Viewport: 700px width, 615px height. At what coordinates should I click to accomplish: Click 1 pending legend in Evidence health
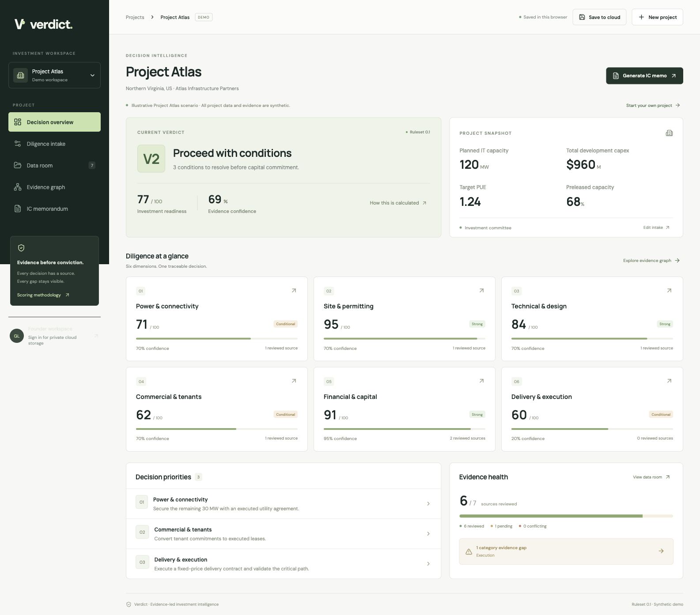(501, 526)
